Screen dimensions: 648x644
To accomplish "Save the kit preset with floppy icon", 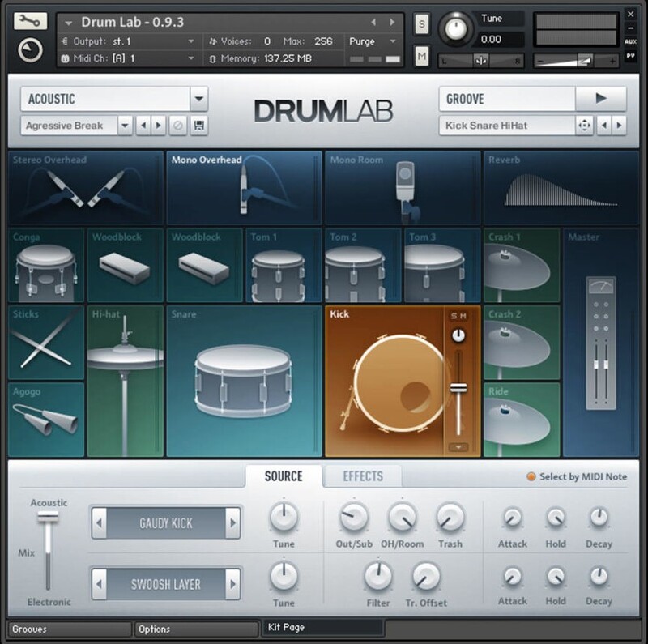I will tap(197, 126).
